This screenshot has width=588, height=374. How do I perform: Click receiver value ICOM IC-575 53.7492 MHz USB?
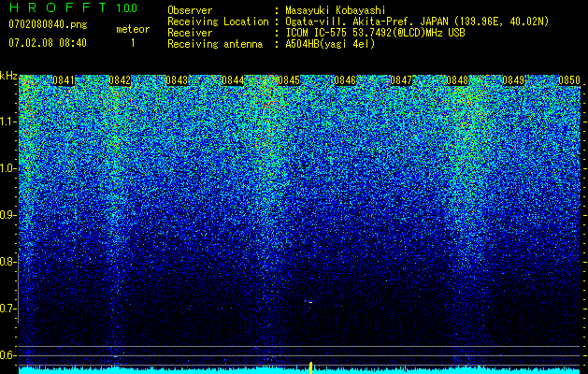(375, 33)
